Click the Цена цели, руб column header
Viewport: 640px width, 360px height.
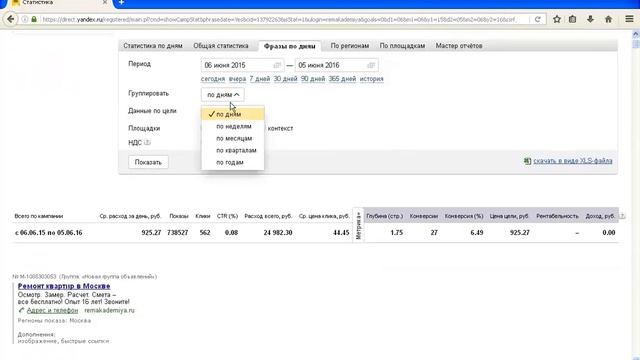[x=509, y=216]
